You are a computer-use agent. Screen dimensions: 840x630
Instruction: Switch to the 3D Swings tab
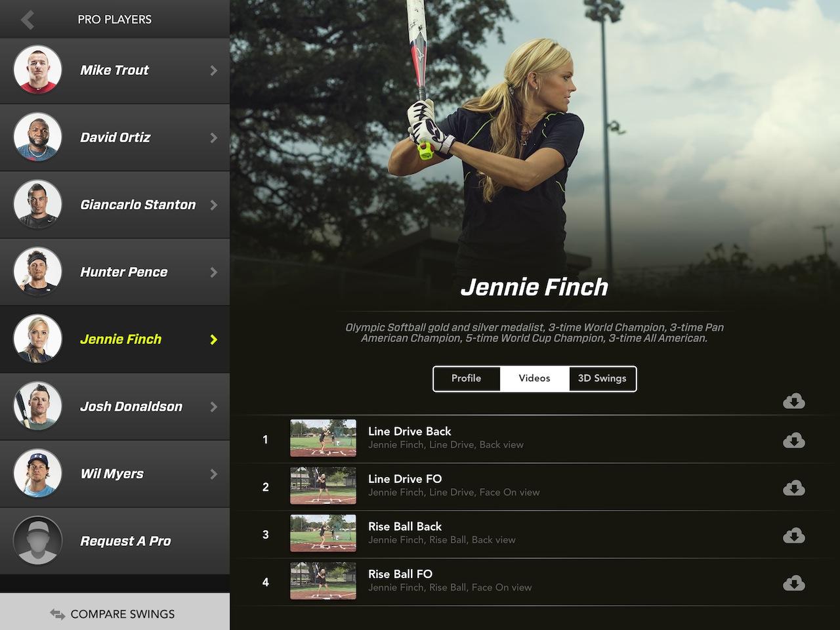click(x=602, y=379)
